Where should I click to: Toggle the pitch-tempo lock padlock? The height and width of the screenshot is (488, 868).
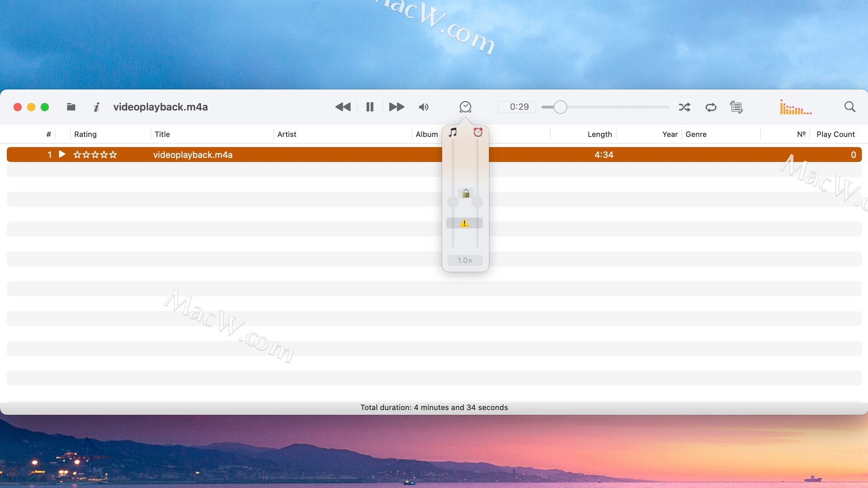coord(466,193)
